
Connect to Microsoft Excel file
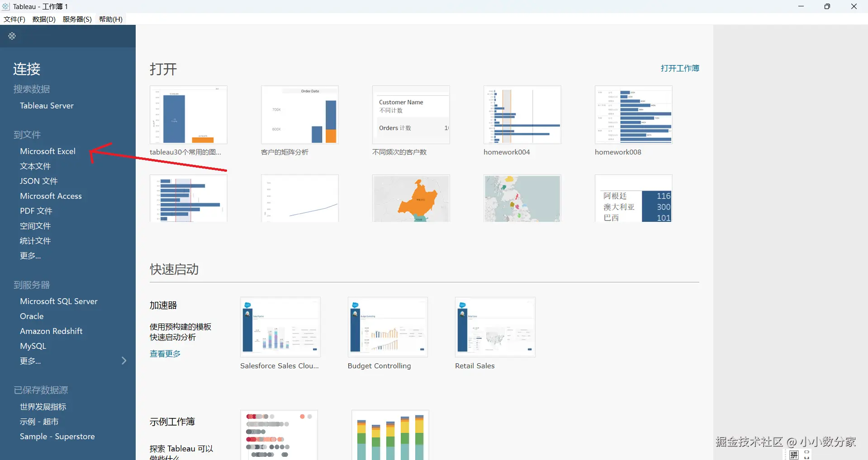47,151
